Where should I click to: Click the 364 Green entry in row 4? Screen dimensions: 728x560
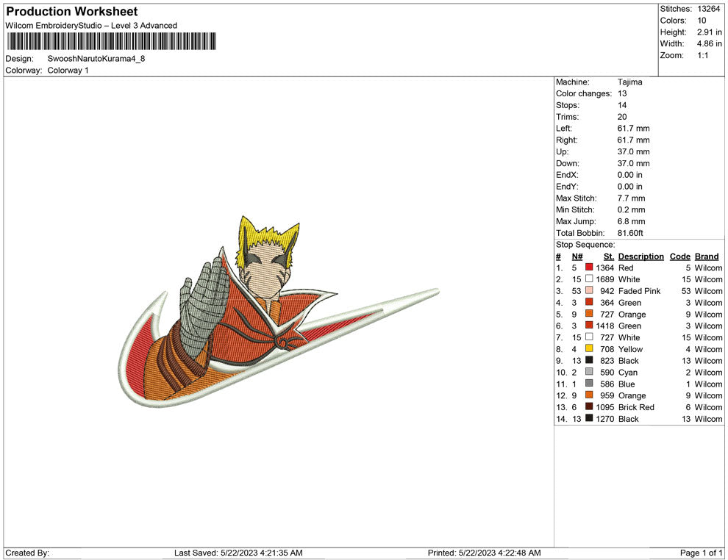pos(621,303)
